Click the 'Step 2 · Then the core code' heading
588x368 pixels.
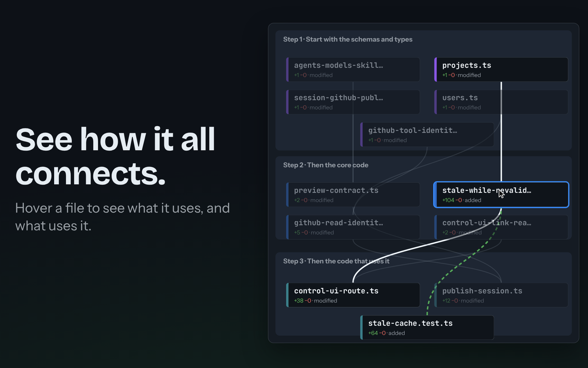(x=326, y=165)
